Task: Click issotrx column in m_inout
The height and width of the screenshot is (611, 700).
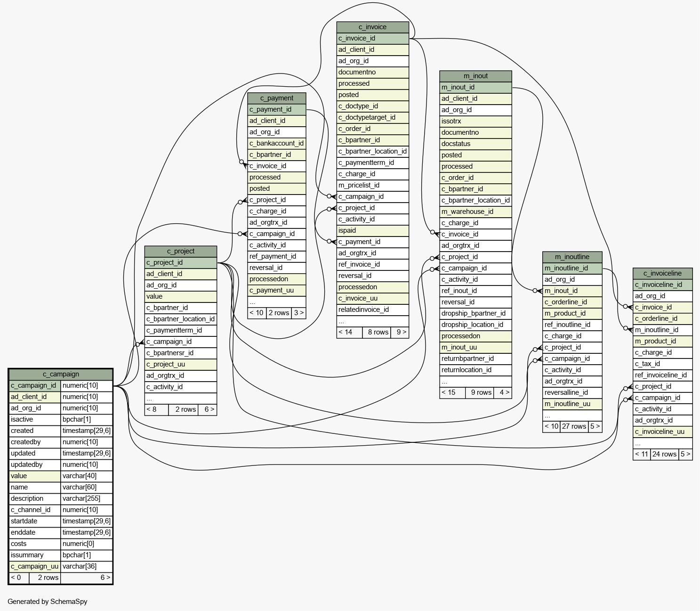Action: 475,121
